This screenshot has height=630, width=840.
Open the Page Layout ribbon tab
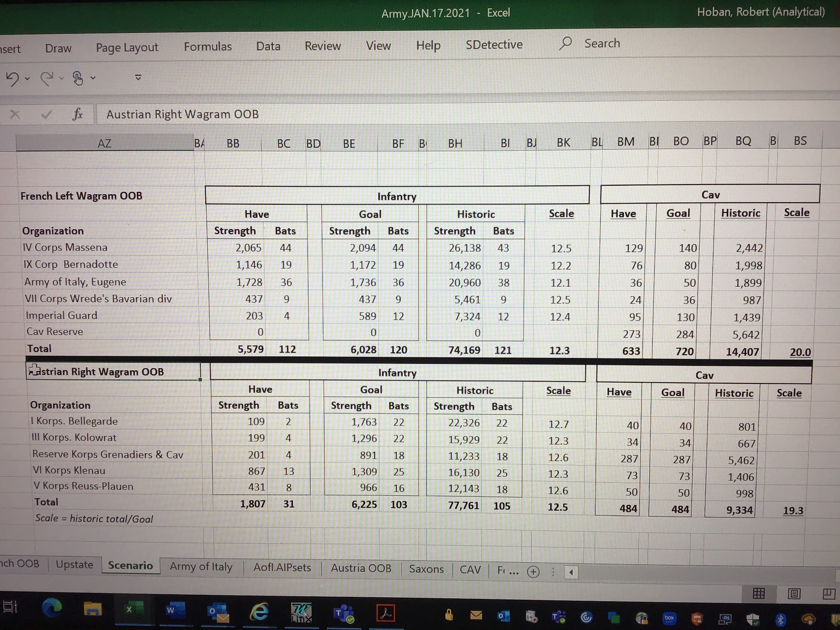tap(127, 48)
